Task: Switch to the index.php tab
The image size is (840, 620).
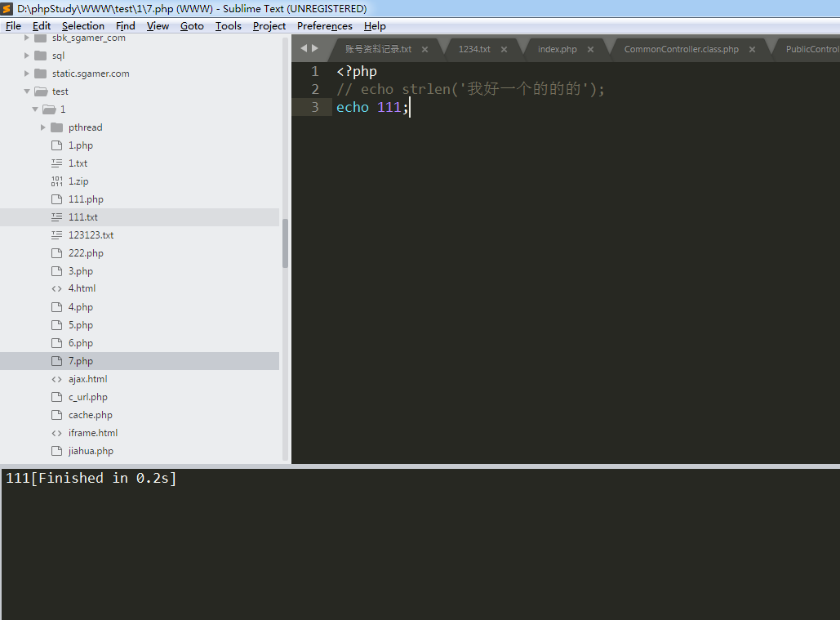Action: pos(557,49)
